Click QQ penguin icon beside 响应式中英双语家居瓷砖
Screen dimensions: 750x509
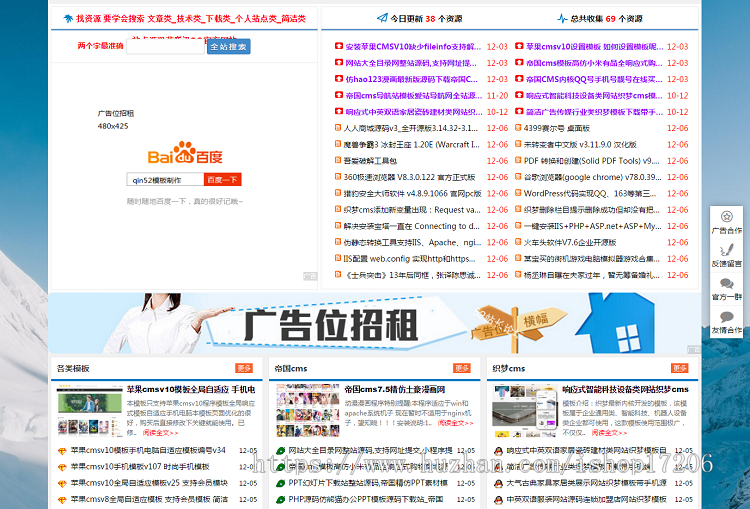coord(498,451)
